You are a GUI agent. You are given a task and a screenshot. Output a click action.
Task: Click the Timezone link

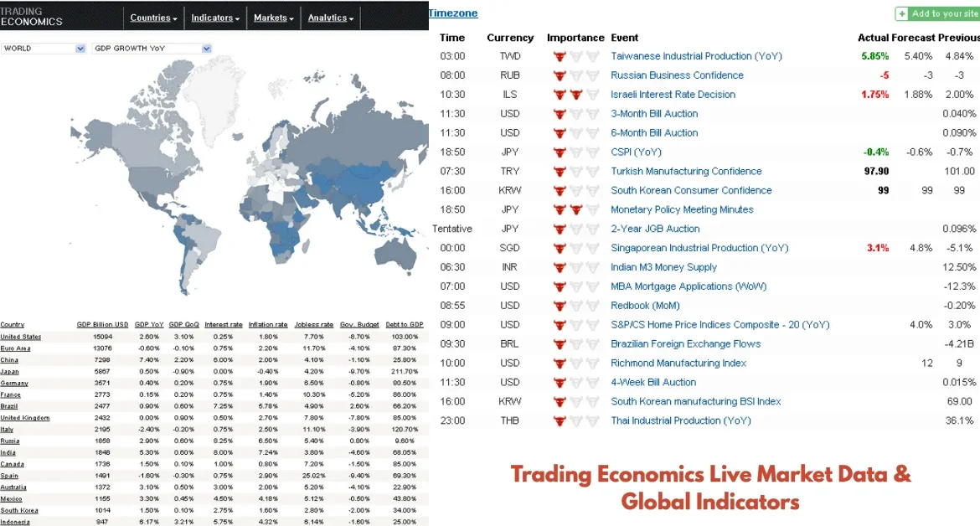452,13
